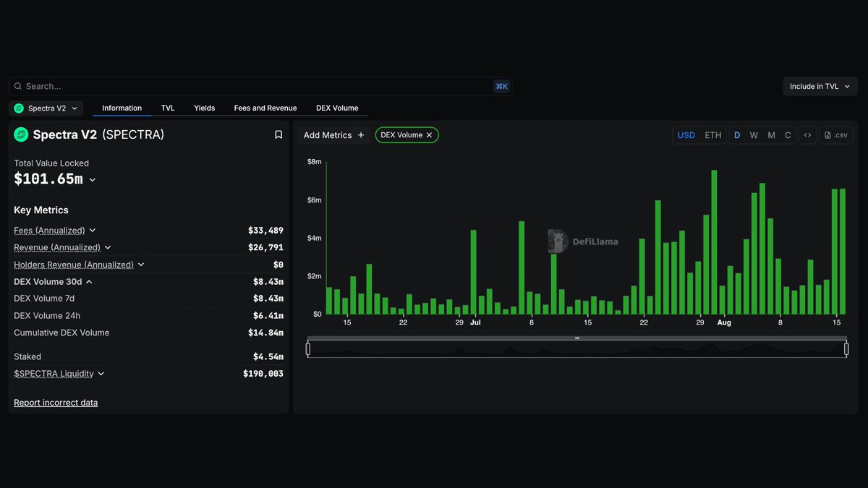868x488 pixels.
Task: Click DEX Volume 7d row label
Action: coord(44,299)
